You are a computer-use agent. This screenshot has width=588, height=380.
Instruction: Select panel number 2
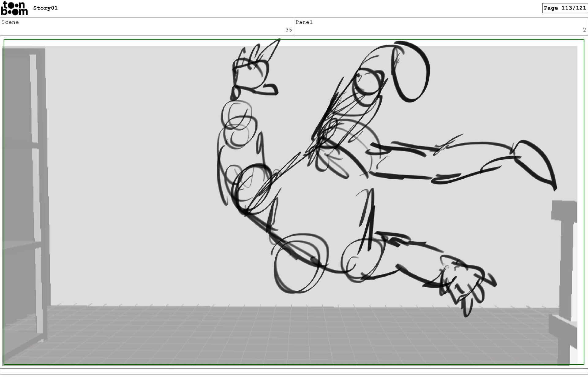click(584, 30)
